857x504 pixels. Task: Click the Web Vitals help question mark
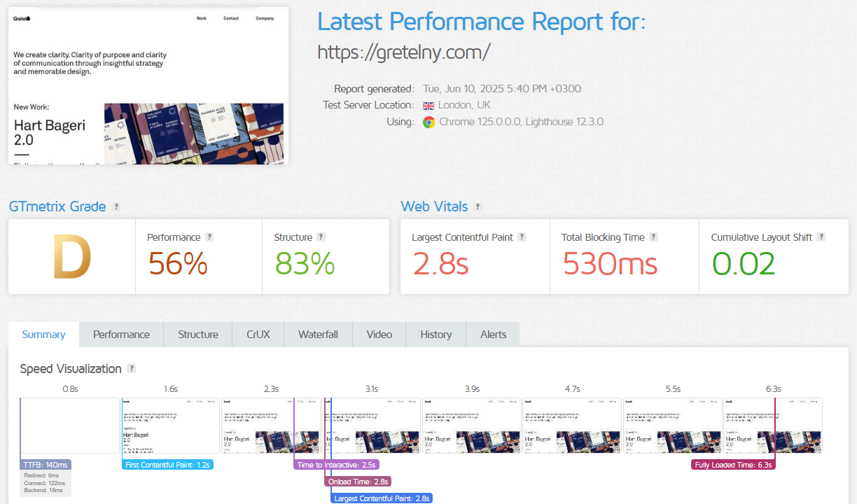478,206
